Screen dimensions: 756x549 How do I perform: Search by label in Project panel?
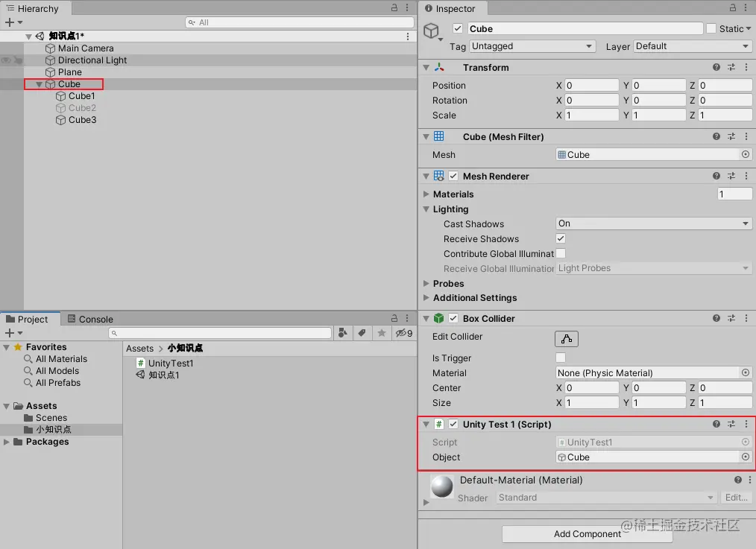click(x=362, y=333)
